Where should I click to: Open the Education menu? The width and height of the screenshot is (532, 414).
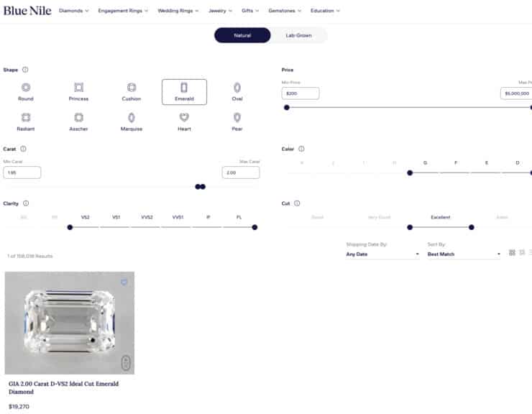[325, 11]
